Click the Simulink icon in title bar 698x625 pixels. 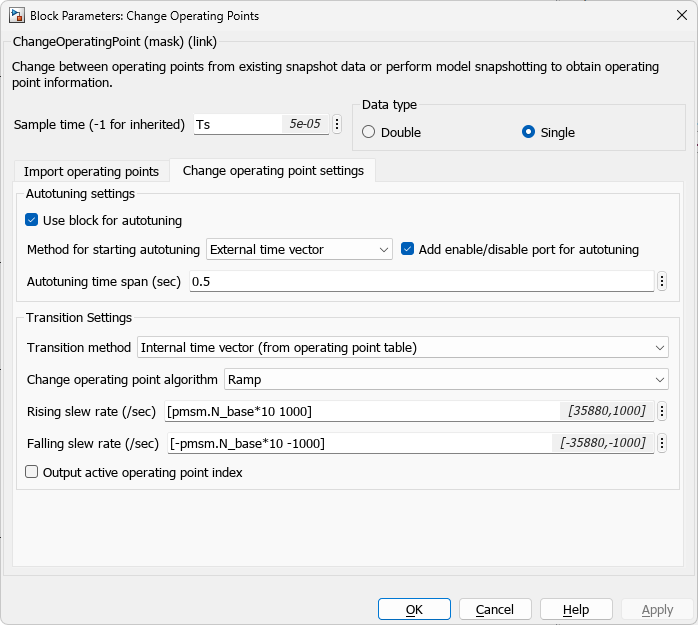(17, 16)
